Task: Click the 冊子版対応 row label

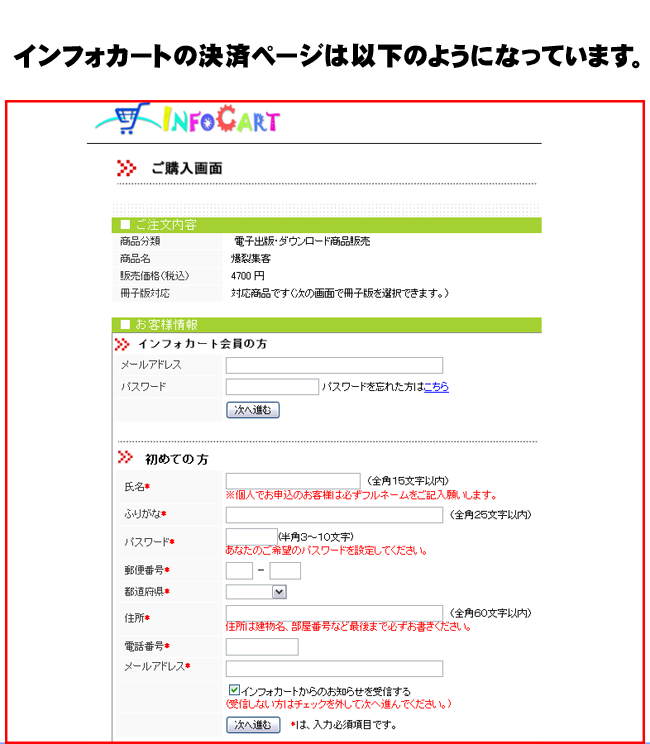Action: pyautogui.click(x=145, y=293)
